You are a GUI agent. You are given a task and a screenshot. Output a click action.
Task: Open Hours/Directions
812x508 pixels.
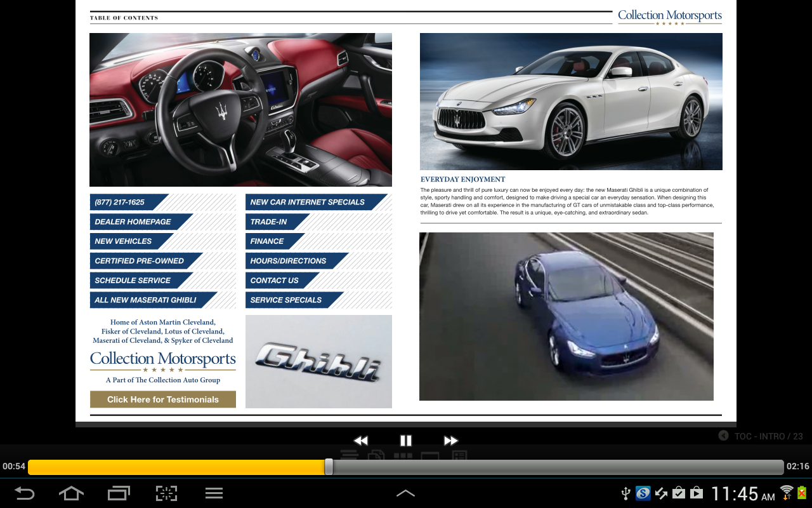[x=297, y=261]
